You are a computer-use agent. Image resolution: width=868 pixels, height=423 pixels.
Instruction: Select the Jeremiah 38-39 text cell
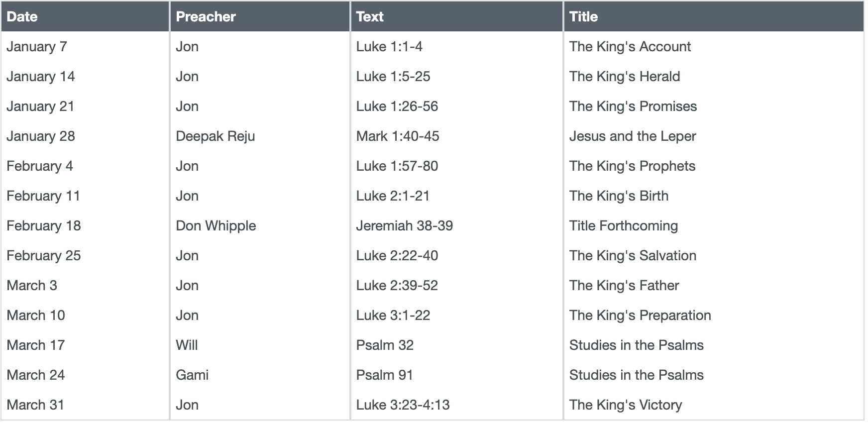(404, 225)
